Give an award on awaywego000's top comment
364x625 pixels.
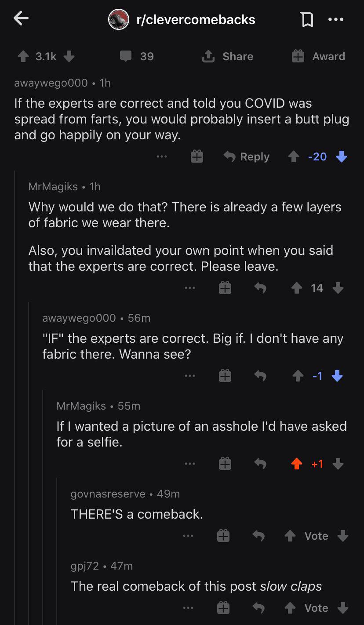coord(197,156)
